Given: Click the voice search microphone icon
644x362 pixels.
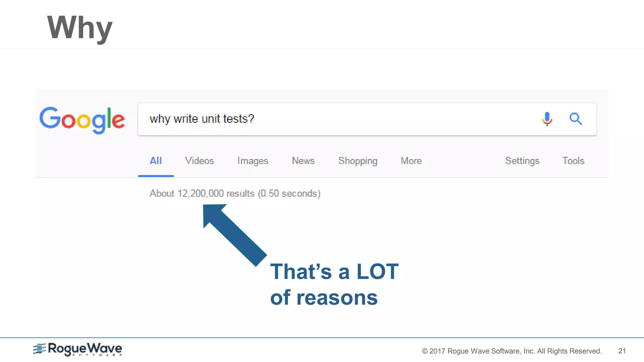Looking at the screenshot, I should pyautogui.click(x=547, y=119).
